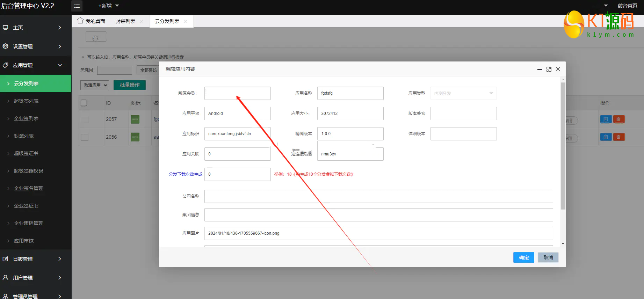The height and width of the screenshot is (299, 644).
Task: Expand the 设置管理 chevron in sidebar
Action: point(60,46)
